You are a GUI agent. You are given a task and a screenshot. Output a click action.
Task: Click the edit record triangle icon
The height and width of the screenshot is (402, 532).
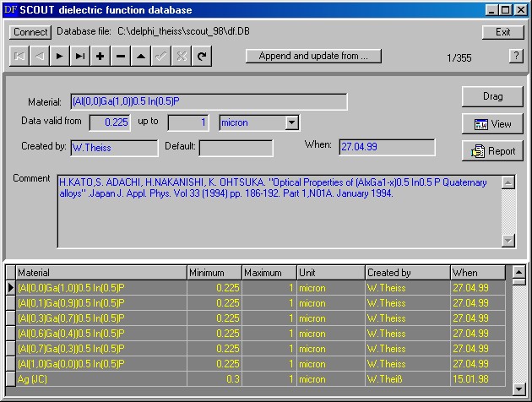click(x=140, y=57)
